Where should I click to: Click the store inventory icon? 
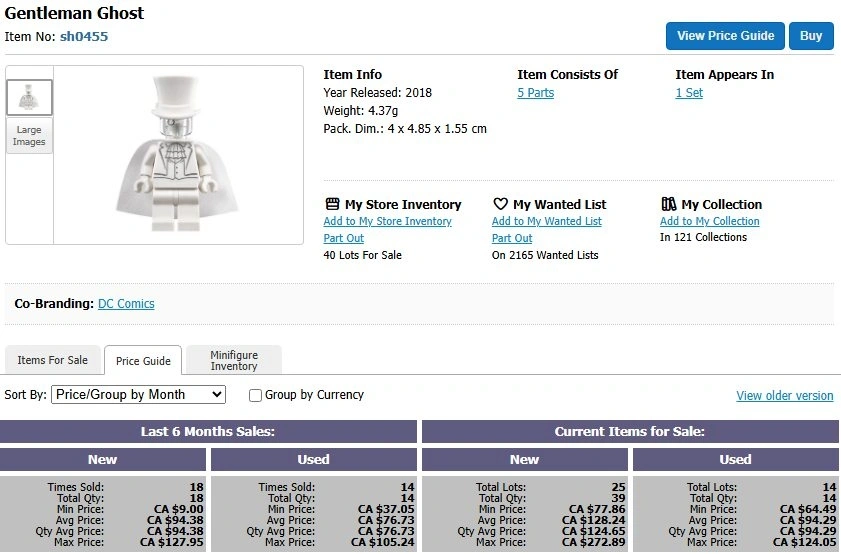pyautogui.click(x=332, y=204)
